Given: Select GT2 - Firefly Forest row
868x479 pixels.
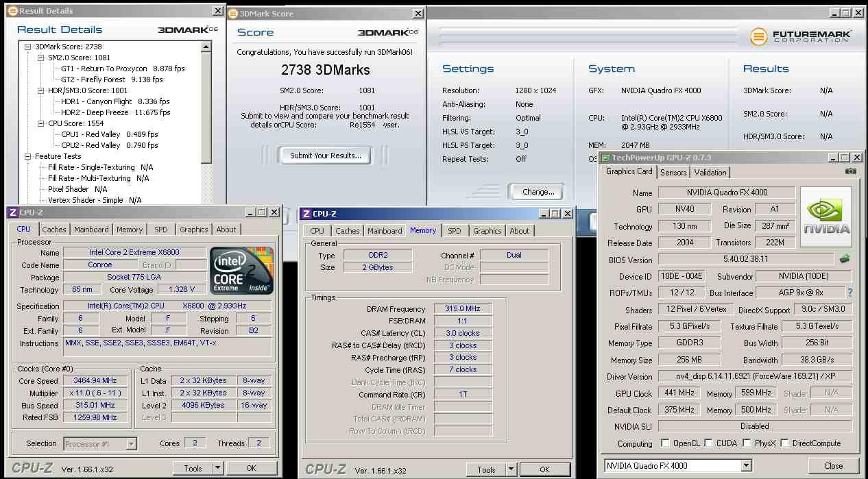Looking at the screenshot, I should click(x=112, y=79).
